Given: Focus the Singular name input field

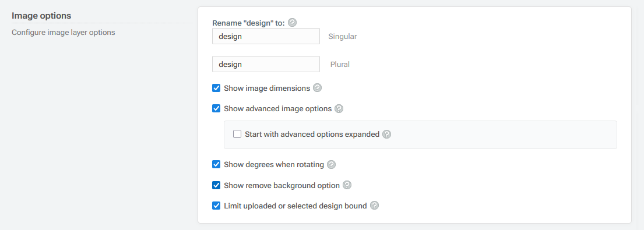Looking at the screenshot, I should click(x=266, y=36).
